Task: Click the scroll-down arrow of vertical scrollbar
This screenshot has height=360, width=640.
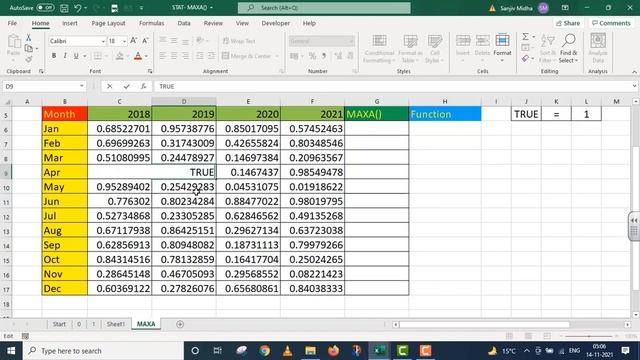Action: pos(636,315)
